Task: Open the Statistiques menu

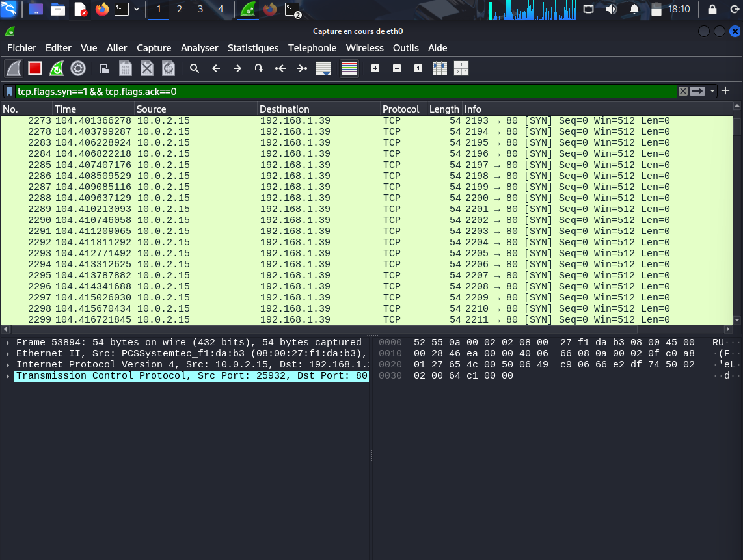Action: tap(252, 48)
